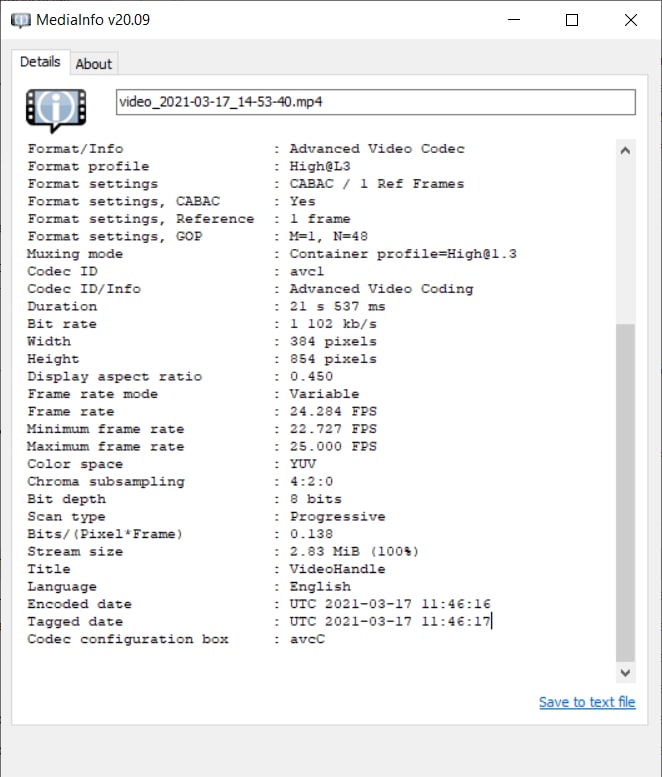This screenshot has height=777, width=662.
Task: Click the 'VideoHandle' title value
Action: (337, 569)
